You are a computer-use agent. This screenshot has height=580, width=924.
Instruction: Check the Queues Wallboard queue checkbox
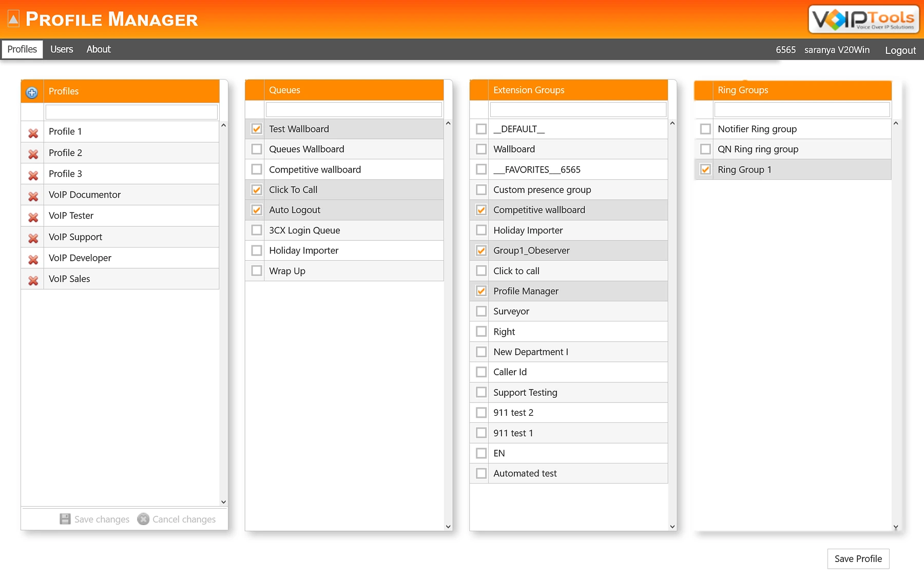tap(257, 149)
